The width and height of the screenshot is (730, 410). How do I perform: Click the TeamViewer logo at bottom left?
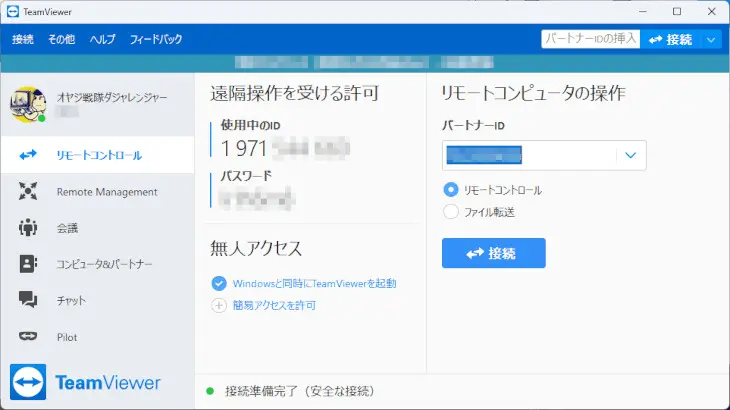pos(85,382)
